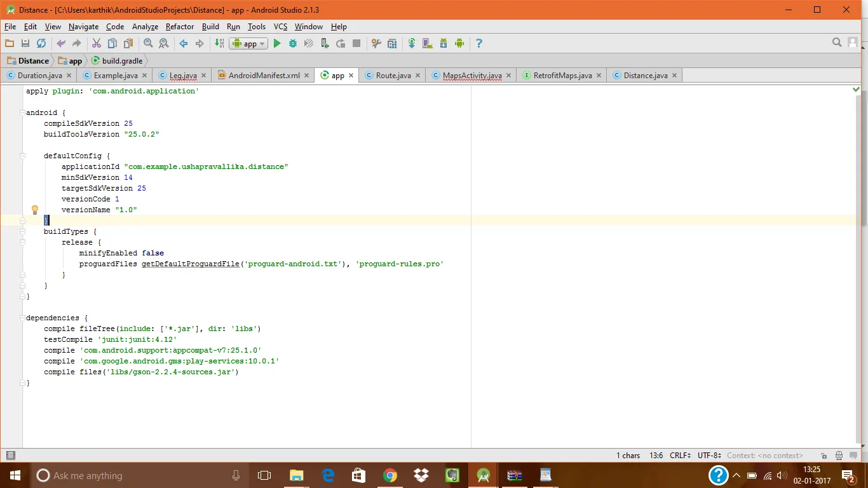Change file encoding UTF-8 in status bar
The width and height of the screenshot is (868, 488).
(x=709, y=456)
